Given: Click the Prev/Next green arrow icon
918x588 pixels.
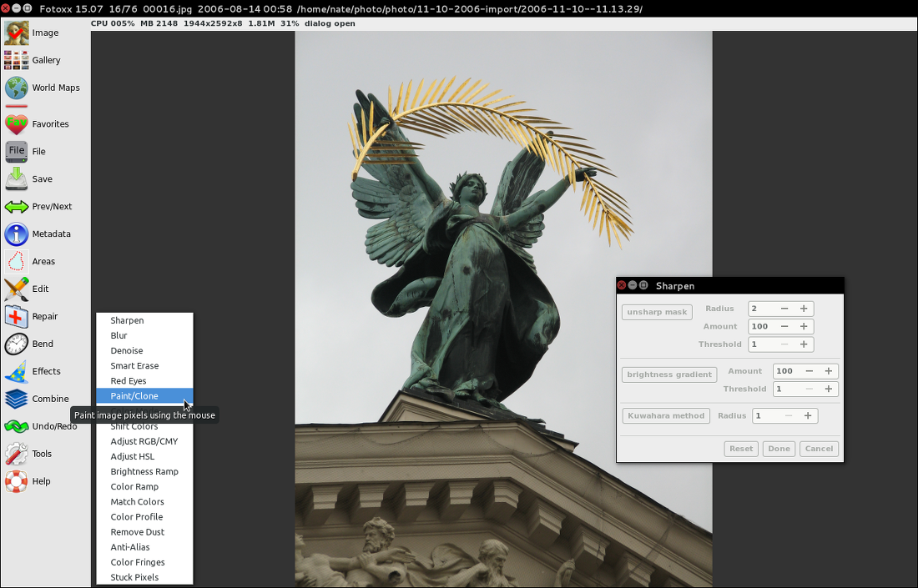Looking at the screenshot, I should pyautogui.click(x=17, y=206).
